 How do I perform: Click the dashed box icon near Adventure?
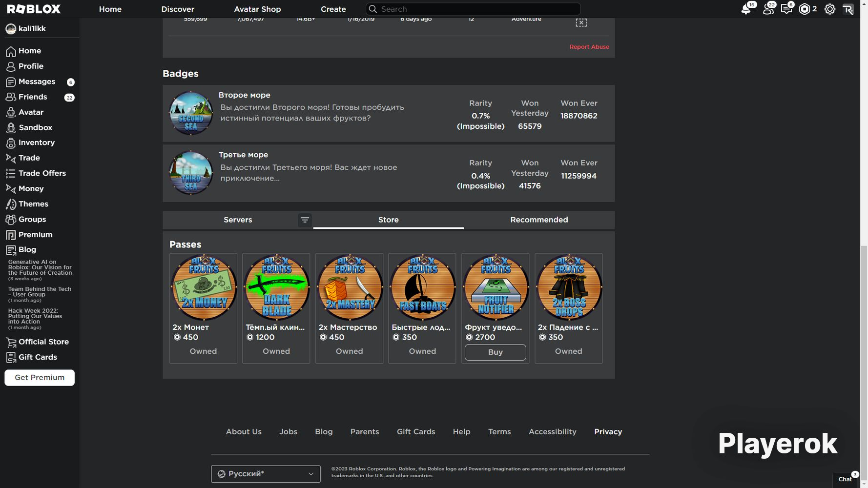(x=581, y=22)
